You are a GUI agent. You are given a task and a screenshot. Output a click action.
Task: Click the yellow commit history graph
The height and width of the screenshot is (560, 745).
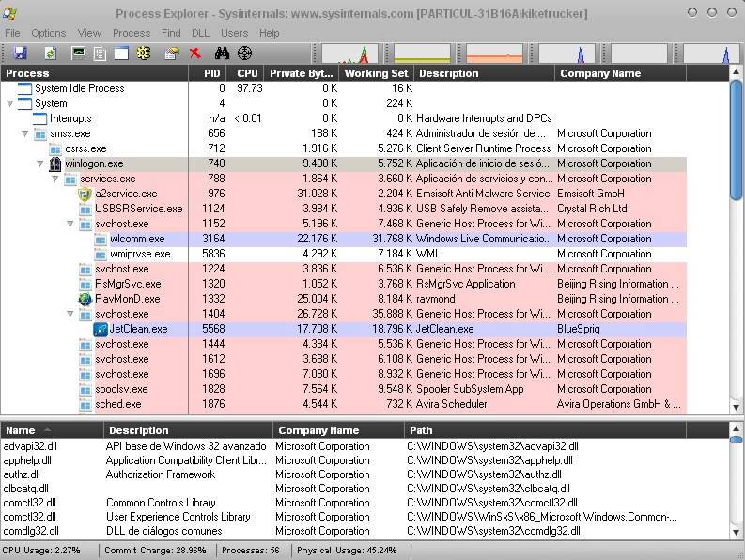423,54
